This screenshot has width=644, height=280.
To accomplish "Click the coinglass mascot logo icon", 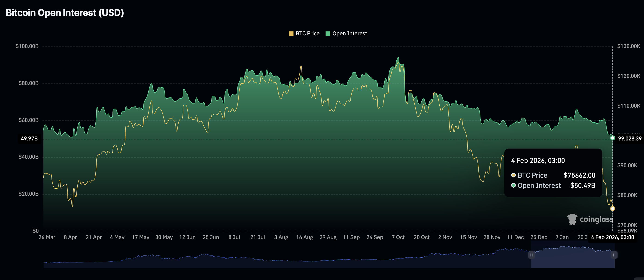I will (572, 219).
